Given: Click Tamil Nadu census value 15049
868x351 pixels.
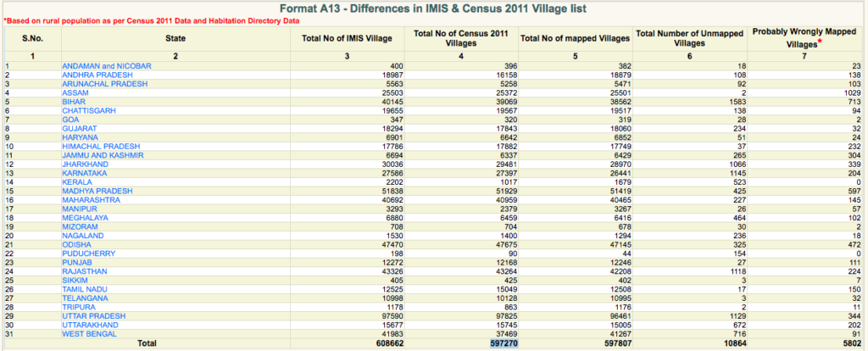Looking at the screenshot, I should (507, 289).
